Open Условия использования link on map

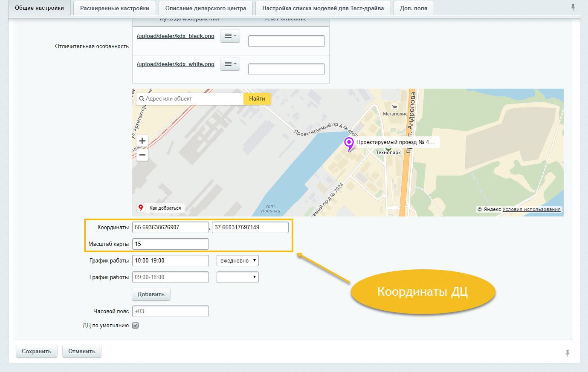[531, 209]
